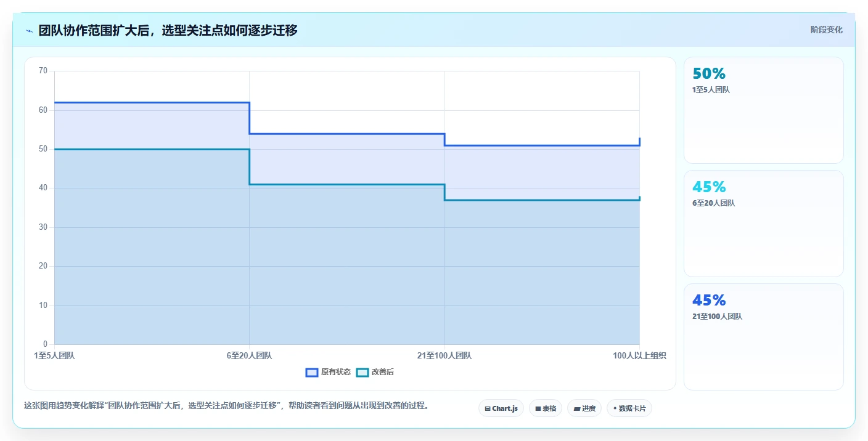Click the x-axis label 100人以上组织
The height and width of the screenshot is (441, 868).
pyautogui.click(x=639, y=355)
